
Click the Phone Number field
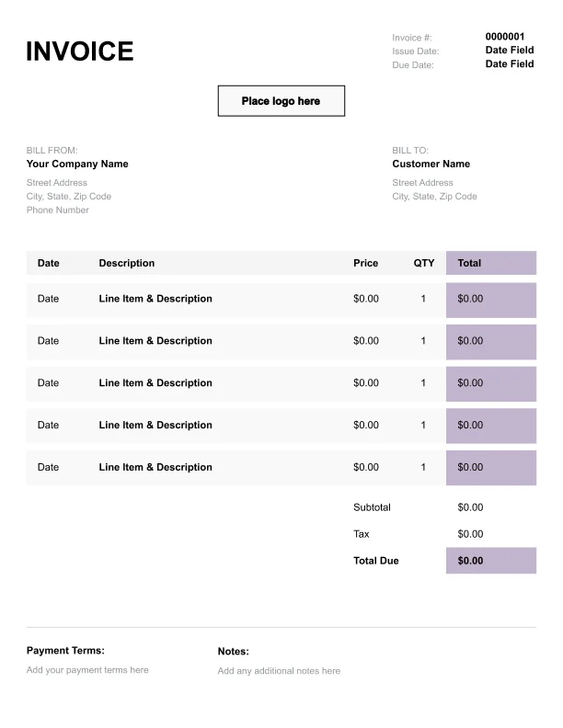58,210
